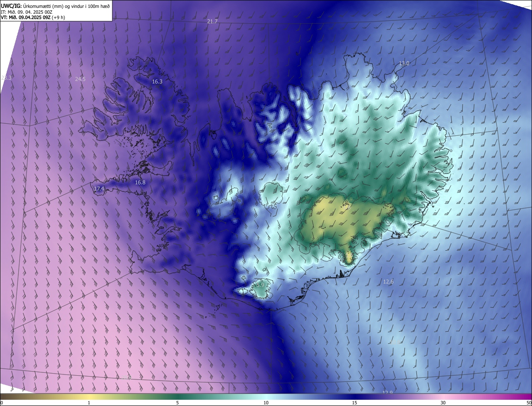The width and height of the screenshot is (532, 406).
Task: Click the '(+9 h)' forecast offset text
Action: click(x=59, y=17)
